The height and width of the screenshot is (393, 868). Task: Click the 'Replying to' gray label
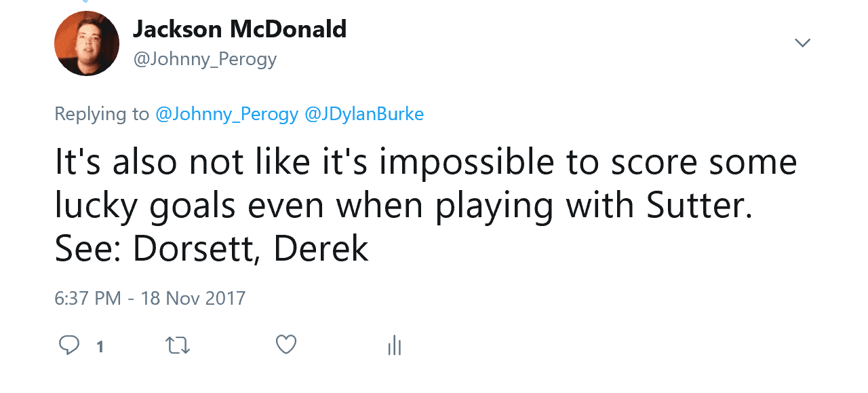102,114
